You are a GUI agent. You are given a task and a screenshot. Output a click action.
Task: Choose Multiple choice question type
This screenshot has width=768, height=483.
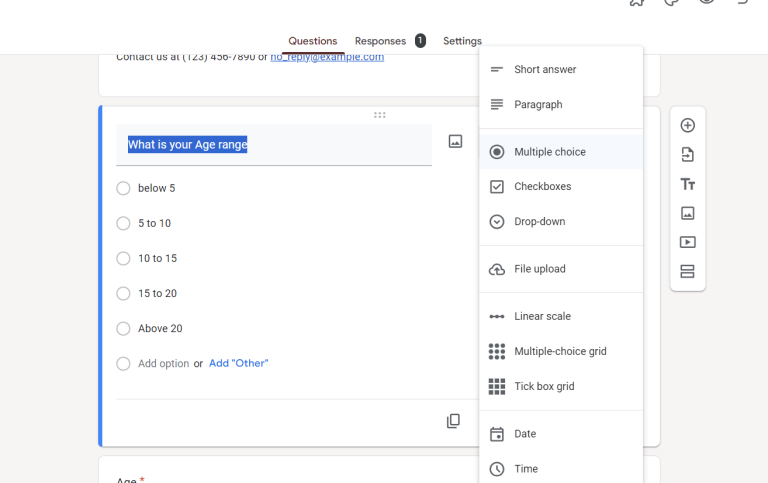tap(561, 152)
